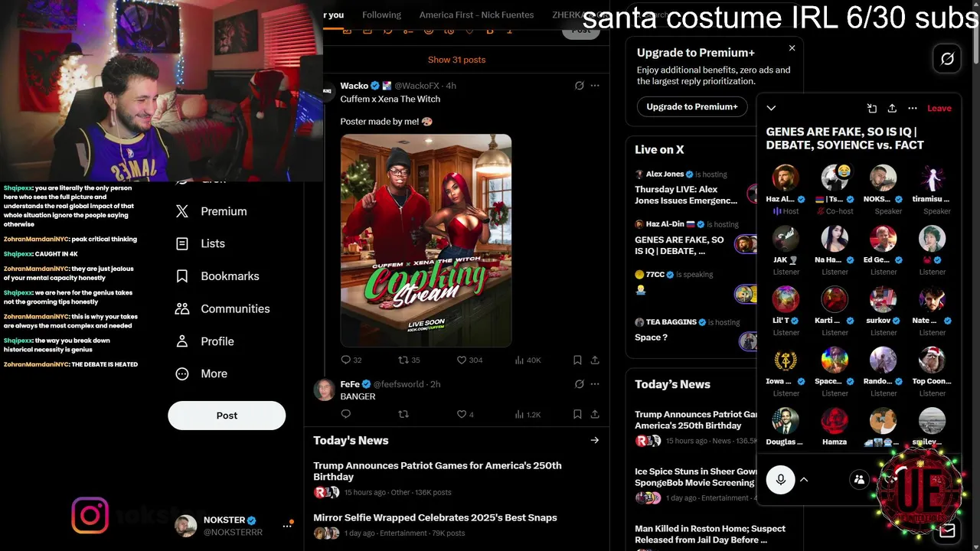Leave the Space with the Leave button

click(x=939, y=108)
